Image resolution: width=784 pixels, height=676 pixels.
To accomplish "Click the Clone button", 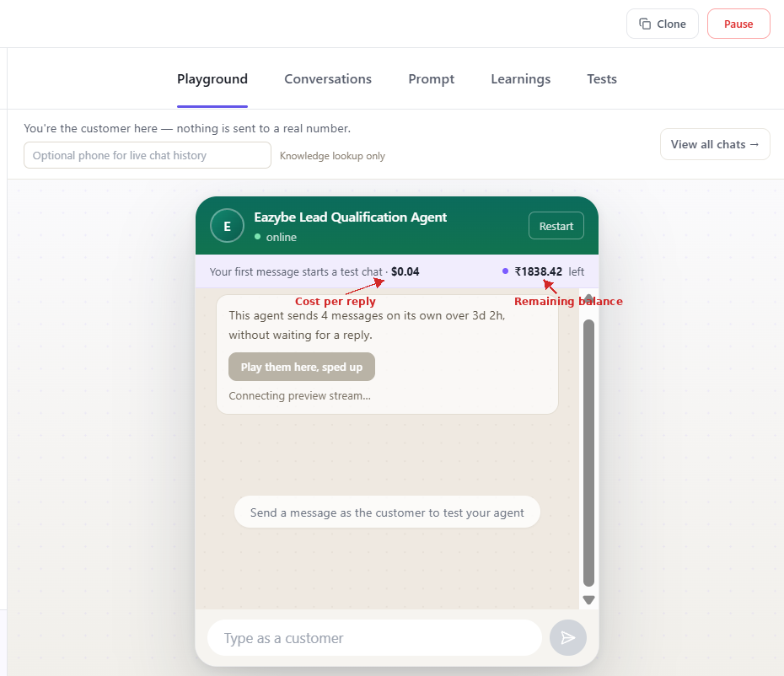I will [x=662, y=24].
